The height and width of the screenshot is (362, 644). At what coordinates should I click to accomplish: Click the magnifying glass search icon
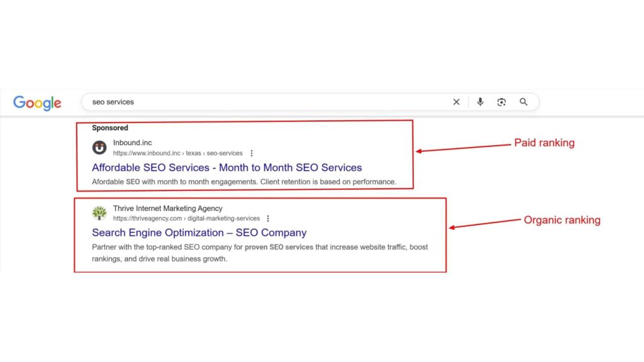coord(523,102)
